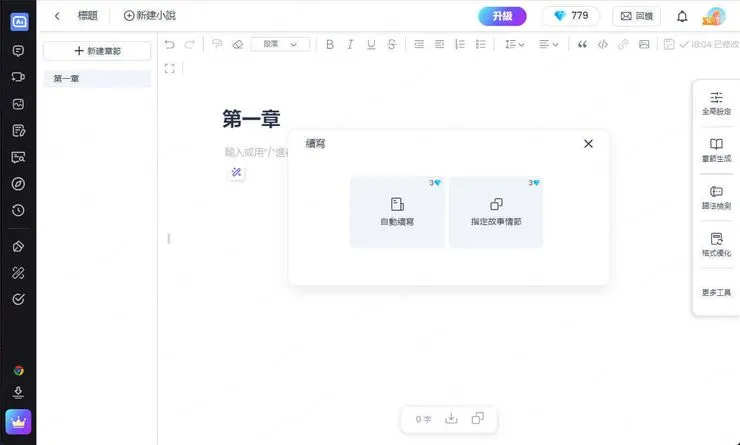The image size is (740, 445).
Task: Open the document writing sidebar icon
Action: (18, 131)
